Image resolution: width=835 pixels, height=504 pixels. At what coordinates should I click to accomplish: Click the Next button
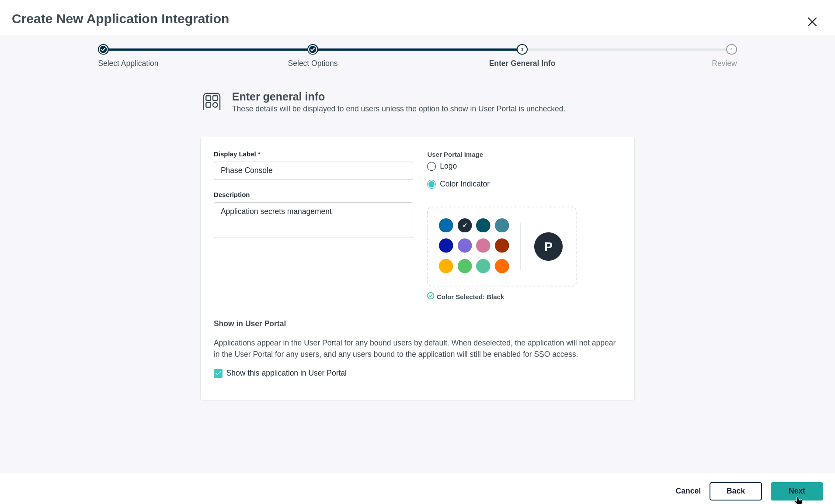[797, 491]
